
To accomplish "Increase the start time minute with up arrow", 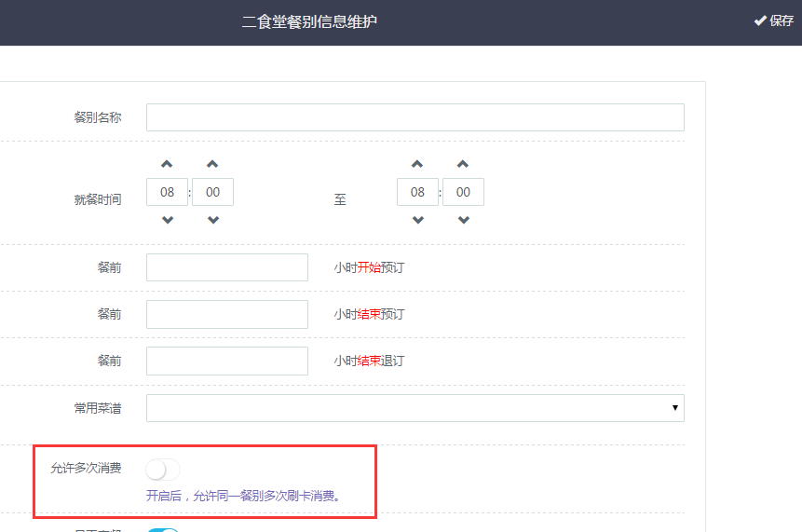I will pyautogui.click(x=212, y=164).
